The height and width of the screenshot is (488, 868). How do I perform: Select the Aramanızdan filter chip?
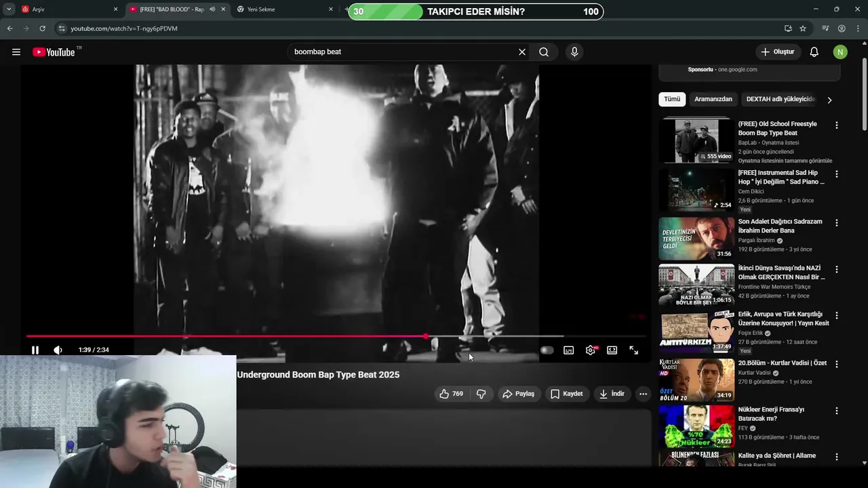pyautogui.click(x=713, y=99)
